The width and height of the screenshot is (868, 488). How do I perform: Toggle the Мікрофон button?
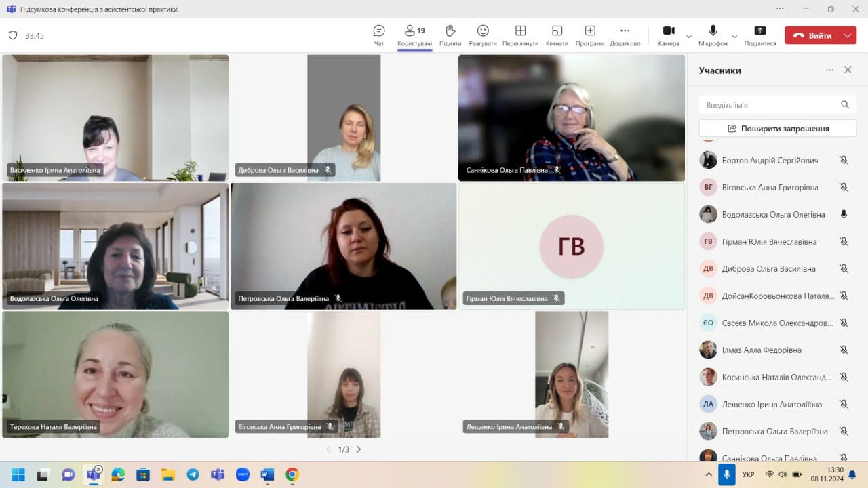[x=713, y=35]
